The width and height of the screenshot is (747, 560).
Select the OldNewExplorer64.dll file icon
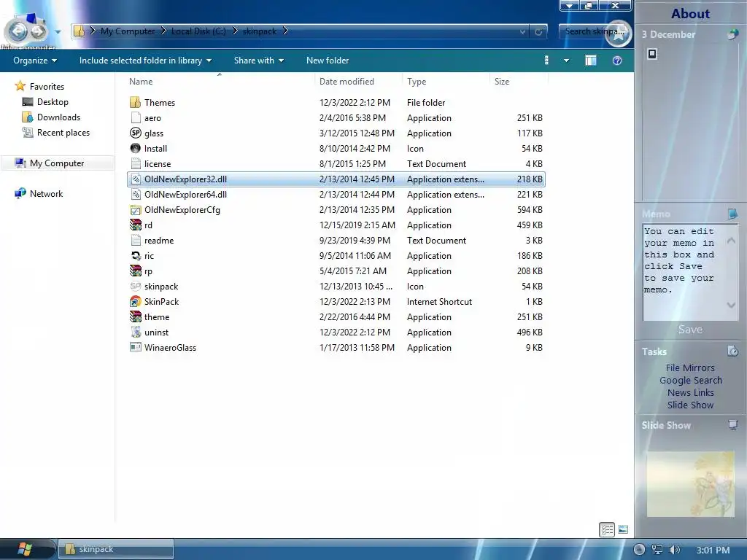(135, 194)
